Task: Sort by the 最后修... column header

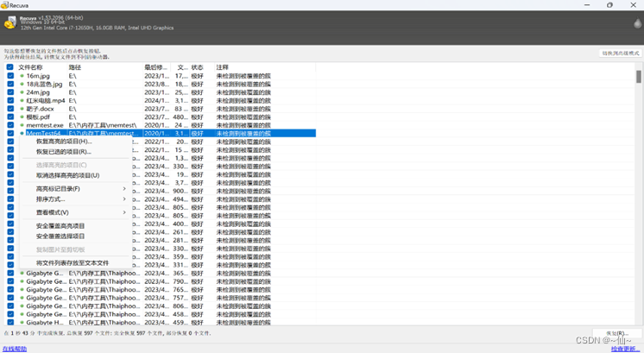Action: pos(156,67)
